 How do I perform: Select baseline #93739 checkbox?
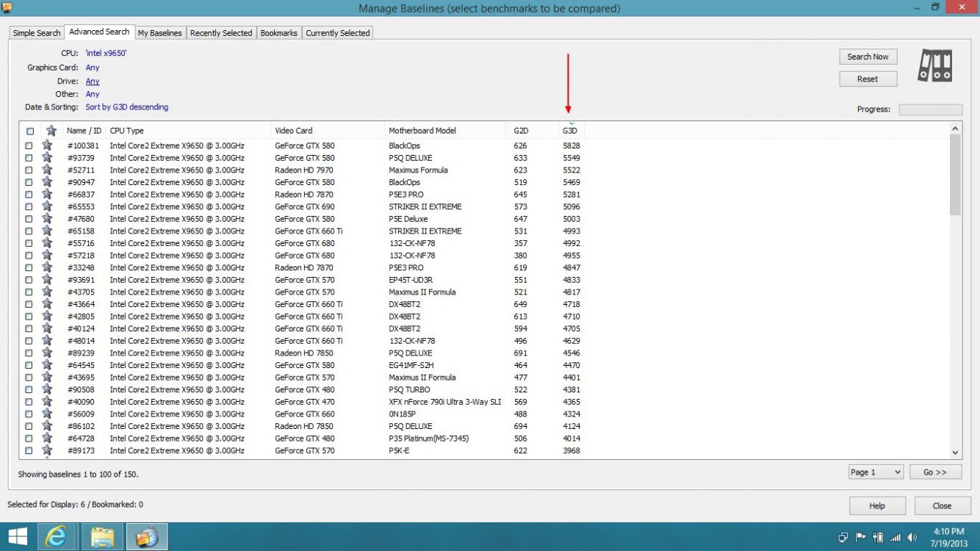[29, 158]
